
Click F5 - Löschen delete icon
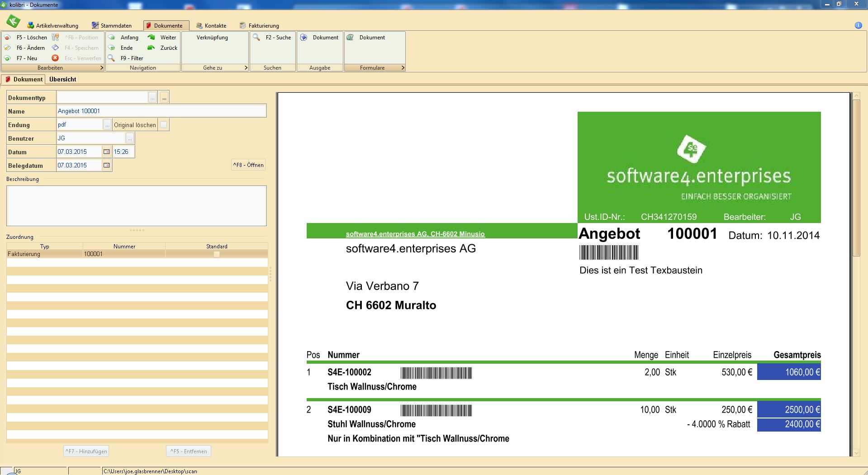[x=8, y=38]
